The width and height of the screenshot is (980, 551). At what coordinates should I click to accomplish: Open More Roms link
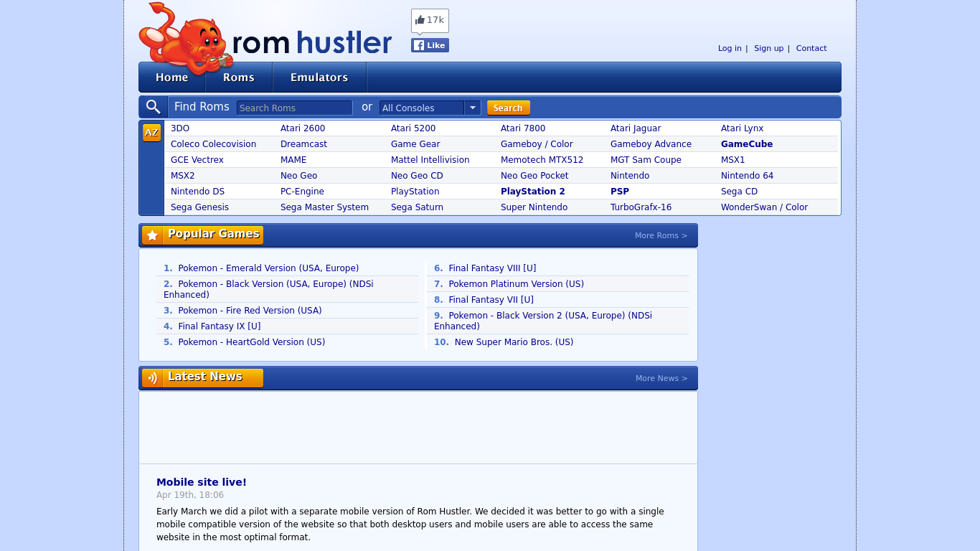coord(661,235)
